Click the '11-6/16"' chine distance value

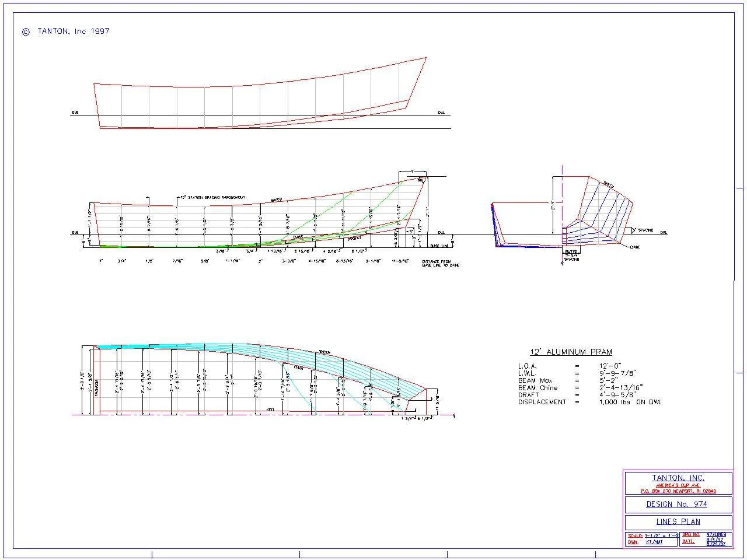click(401, 261)
